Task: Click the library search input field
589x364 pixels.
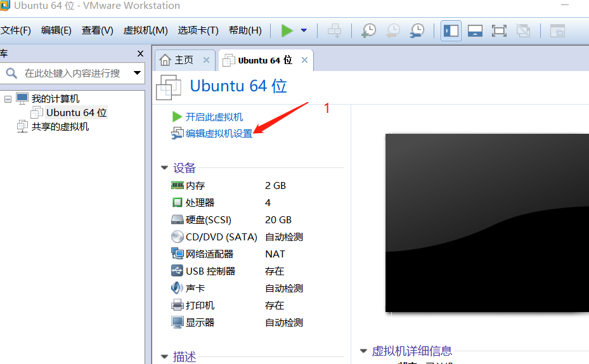Action: tap(72, 73)
